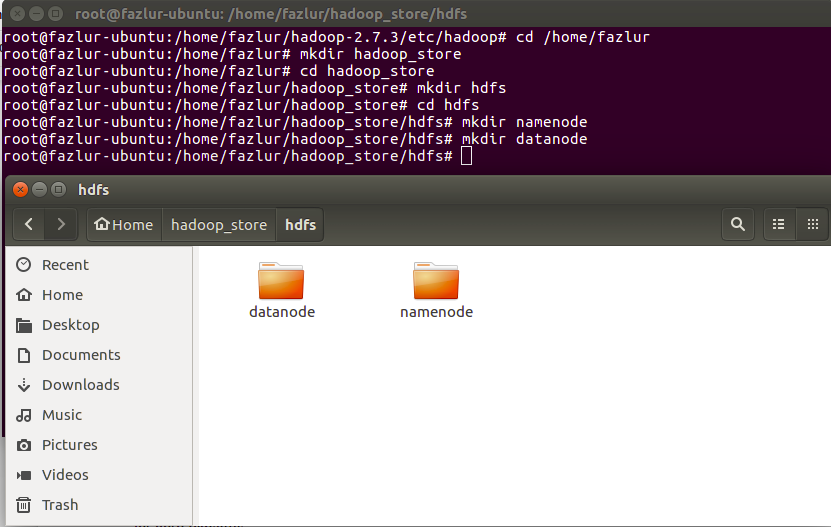Select the hdfs breadcrumb segment
831x527 pixels.
[300, 225]
